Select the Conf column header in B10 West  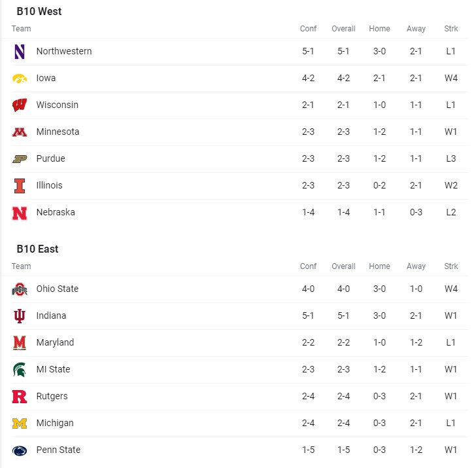coord(308,29)
